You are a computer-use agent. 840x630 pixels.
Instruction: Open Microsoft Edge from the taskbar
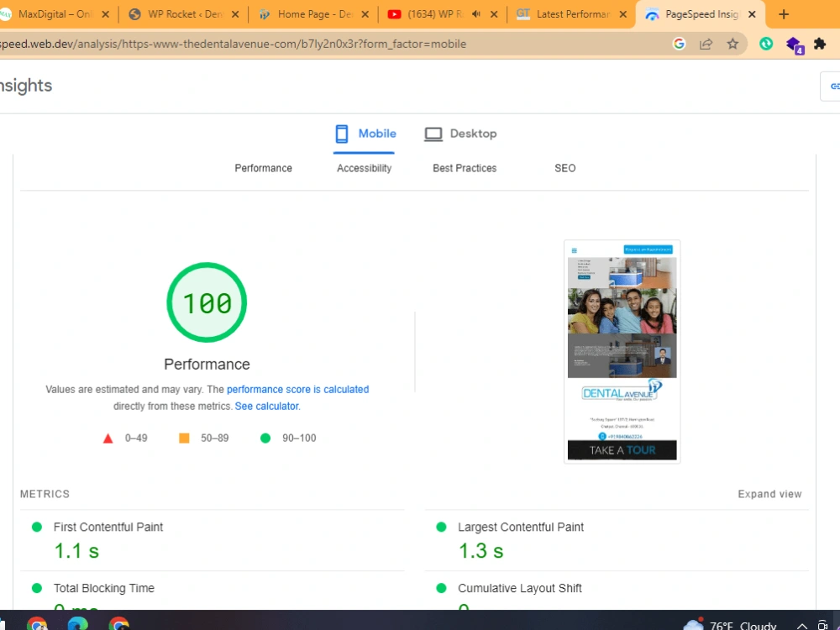coord(77,625)
